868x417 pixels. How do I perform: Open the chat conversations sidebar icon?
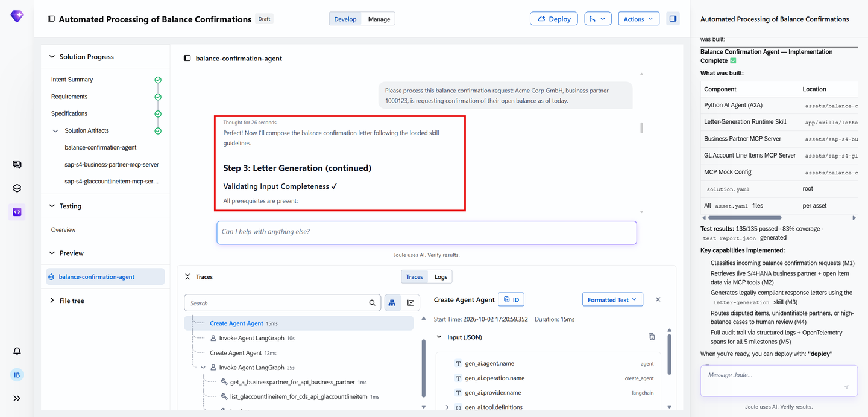point(17,164)
